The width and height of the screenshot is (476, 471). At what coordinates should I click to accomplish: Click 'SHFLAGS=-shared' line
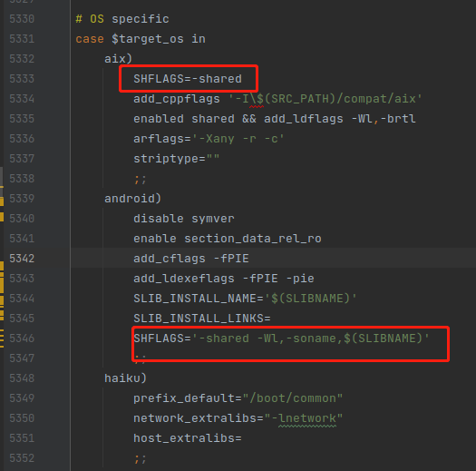coord(188,79)
